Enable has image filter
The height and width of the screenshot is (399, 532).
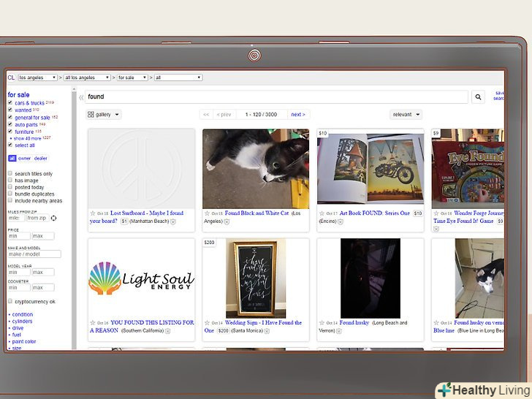[x=10, y=180]
